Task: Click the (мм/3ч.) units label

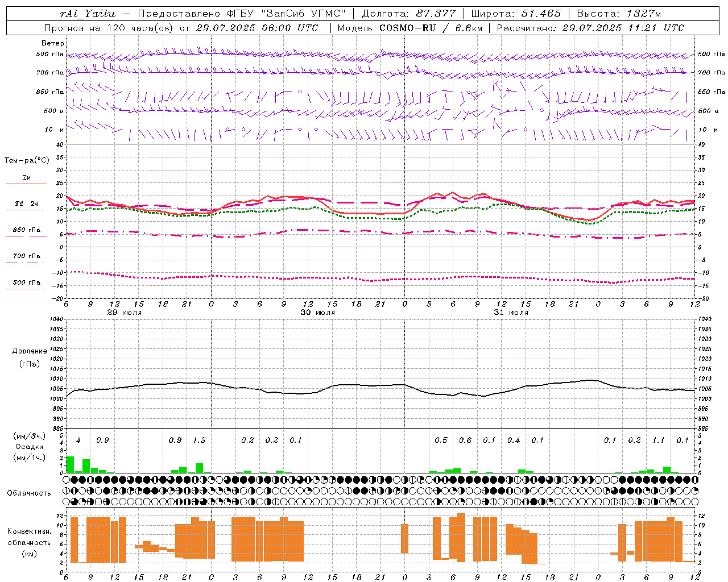Action: coord(30,436)
